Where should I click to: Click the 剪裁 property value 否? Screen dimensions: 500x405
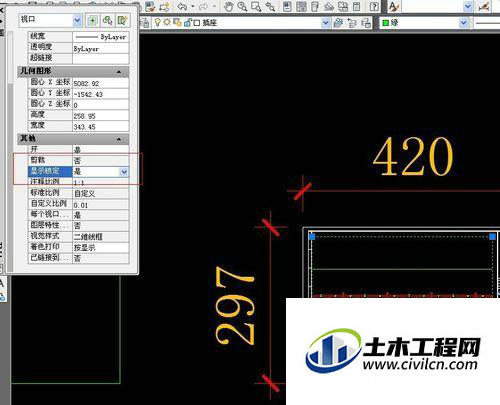point(101,161)
